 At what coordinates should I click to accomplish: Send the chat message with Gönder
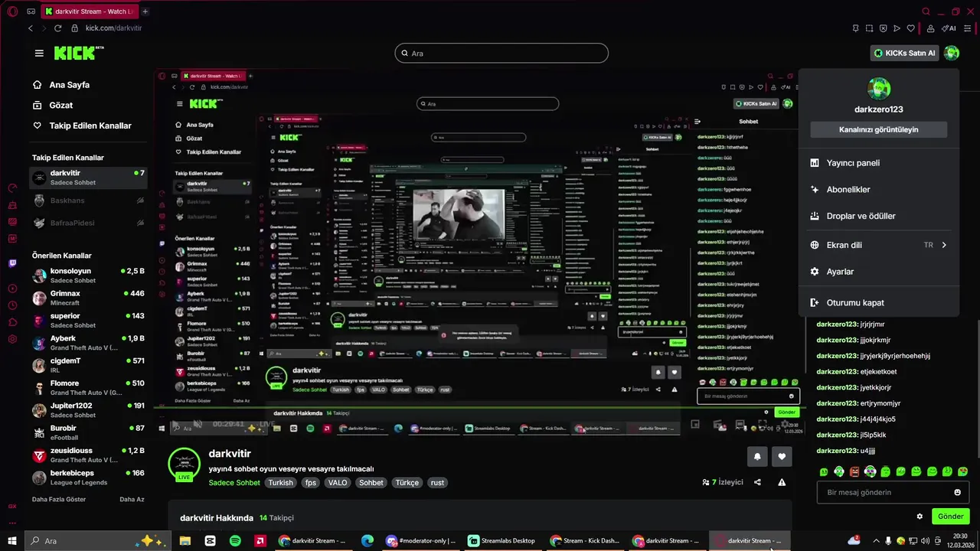pyautogui.click(x=950, y=517)
